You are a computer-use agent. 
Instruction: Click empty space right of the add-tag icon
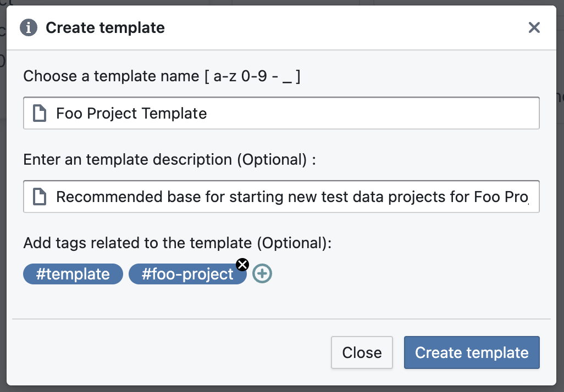[x=396, y=274]
